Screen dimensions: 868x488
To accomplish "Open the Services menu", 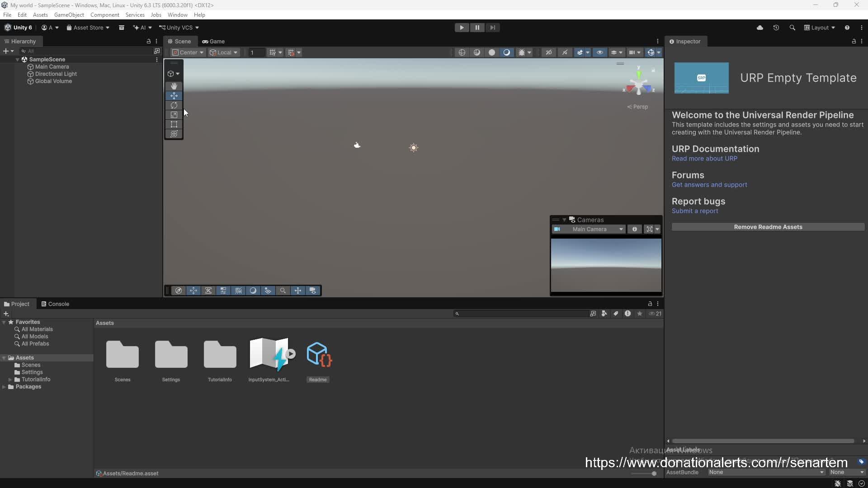I will (135, 15).
